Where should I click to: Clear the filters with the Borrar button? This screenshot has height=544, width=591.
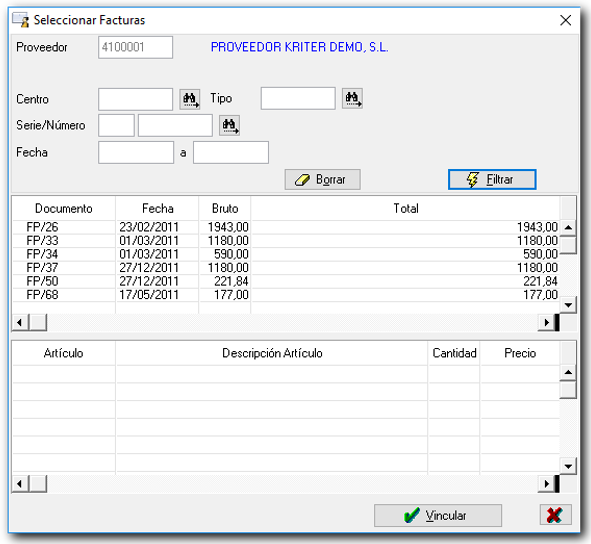[x=322, y=179]
